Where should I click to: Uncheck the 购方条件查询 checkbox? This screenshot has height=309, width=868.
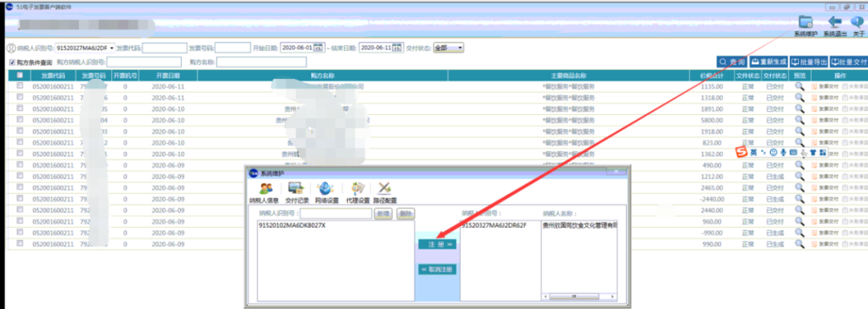coord(12,62)
